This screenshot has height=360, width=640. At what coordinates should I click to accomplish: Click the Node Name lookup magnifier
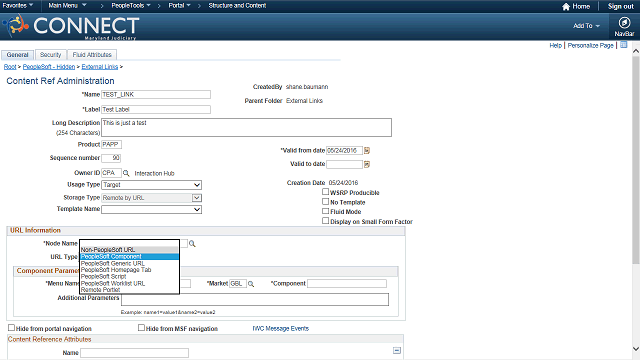(192, 244)
